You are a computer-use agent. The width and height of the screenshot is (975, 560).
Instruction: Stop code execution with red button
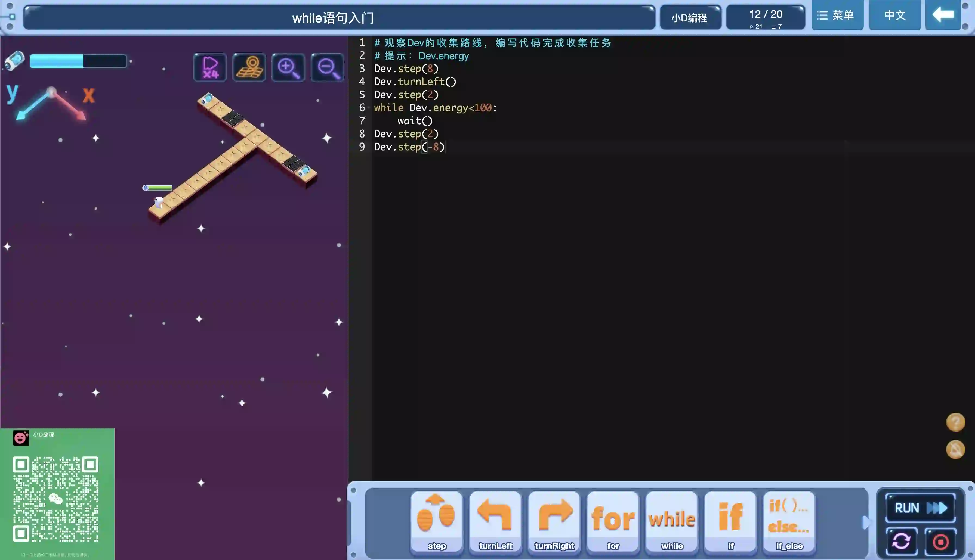[940, 542]
